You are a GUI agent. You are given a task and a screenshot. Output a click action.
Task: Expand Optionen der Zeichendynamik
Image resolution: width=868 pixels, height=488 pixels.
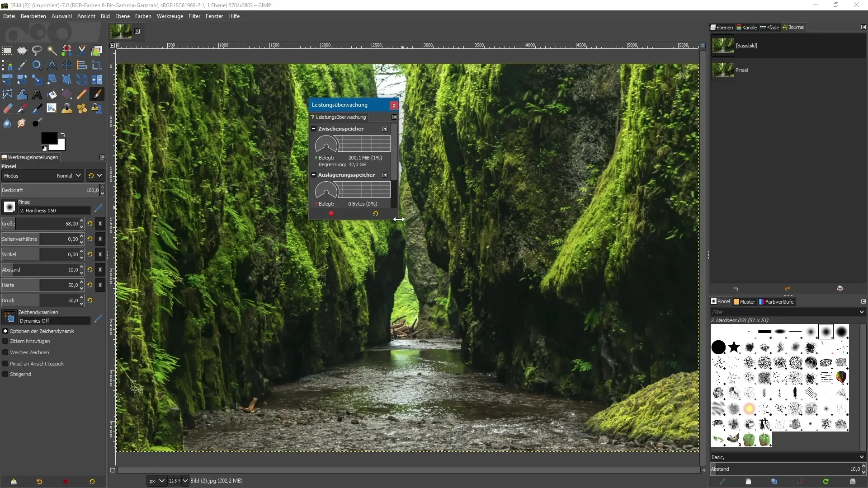[x=5, y=331]
